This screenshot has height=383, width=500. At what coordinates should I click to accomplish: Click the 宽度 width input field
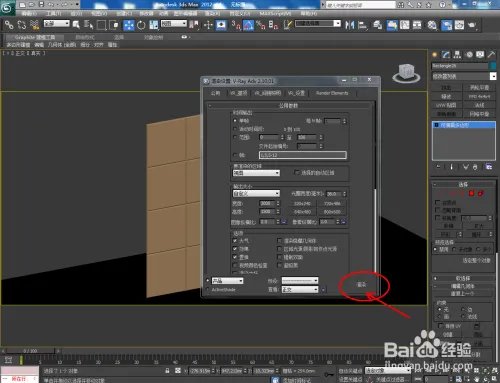point(267,203)
